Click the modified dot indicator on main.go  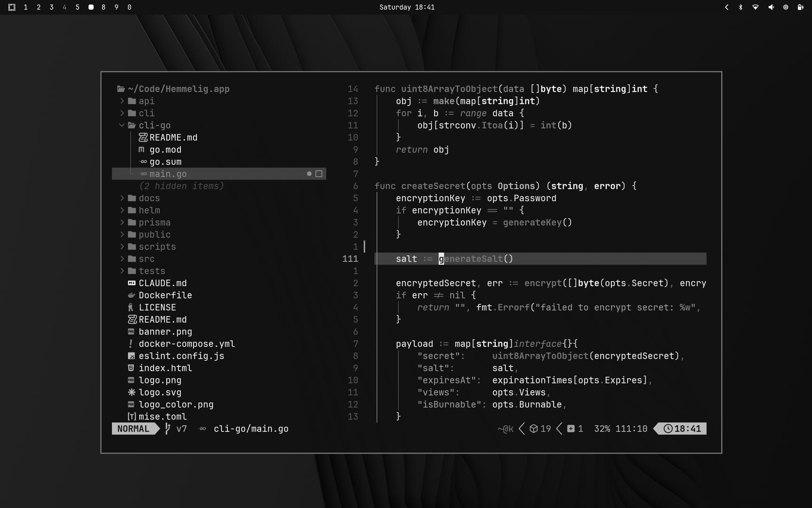309,174
